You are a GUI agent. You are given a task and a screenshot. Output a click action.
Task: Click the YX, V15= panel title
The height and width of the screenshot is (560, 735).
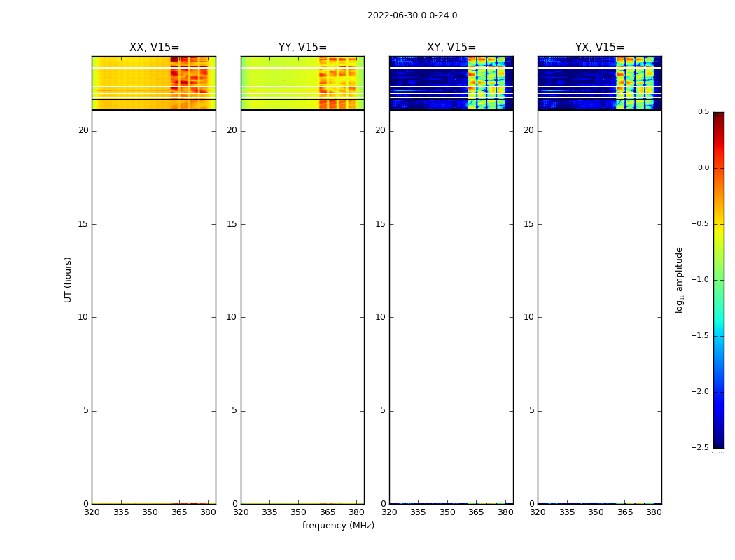[599, 48]
